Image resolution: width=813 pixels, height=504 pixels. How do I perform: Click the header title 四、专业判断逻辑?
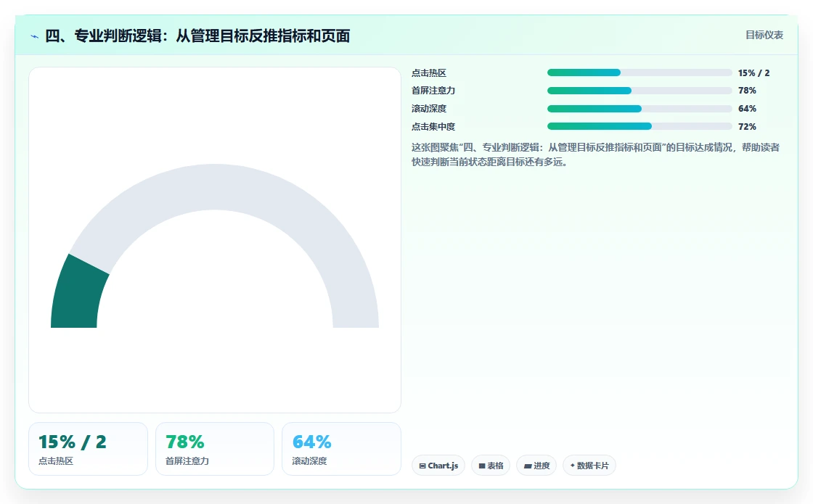pos(197,36)
